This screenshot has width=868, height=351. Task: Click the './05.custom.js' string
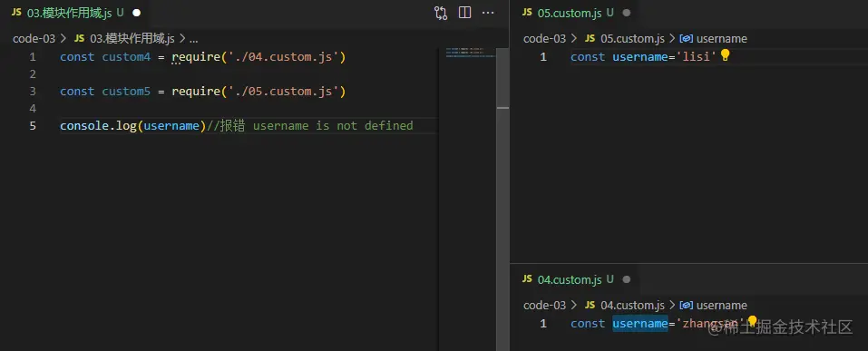283,92
